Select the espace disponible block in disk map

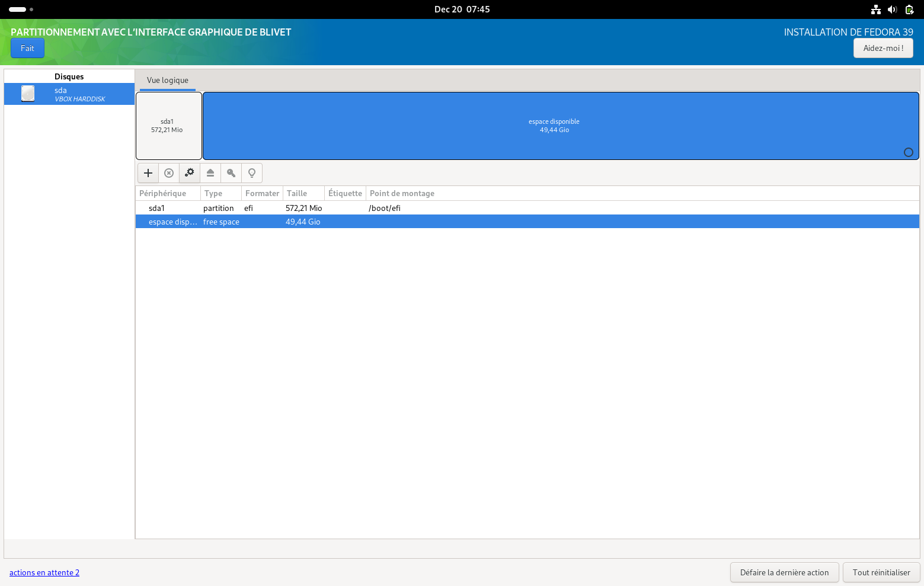[x=554, y=126]
